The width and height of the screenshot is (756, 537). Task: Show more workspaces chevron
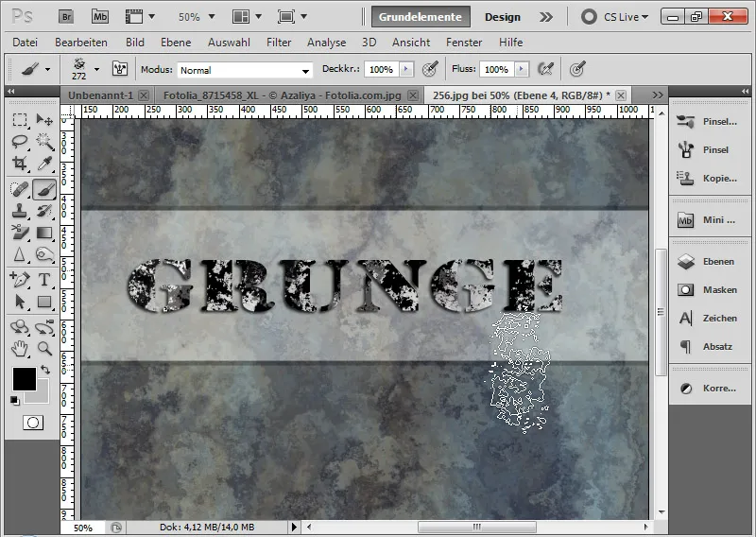[x=546, y=17]
